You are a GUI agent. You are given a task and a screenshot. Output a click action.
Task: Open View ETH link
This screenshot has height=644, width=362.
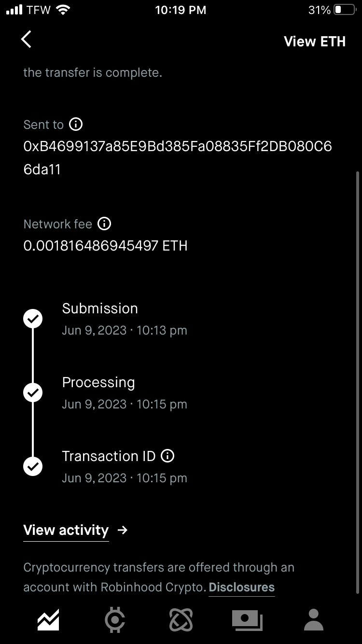(315, 42)
